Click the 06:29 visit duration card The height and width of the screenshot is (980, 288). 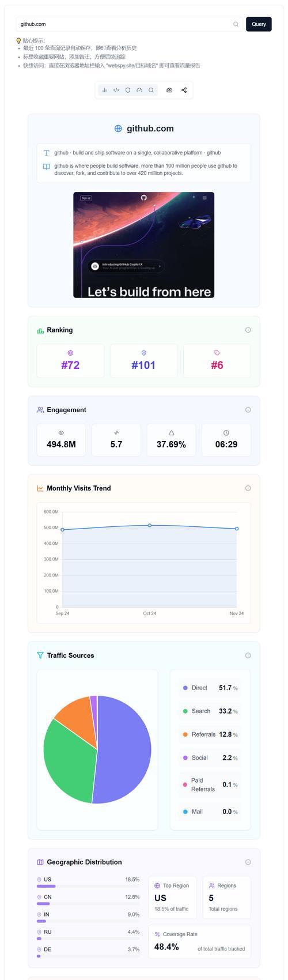[226, 440]
